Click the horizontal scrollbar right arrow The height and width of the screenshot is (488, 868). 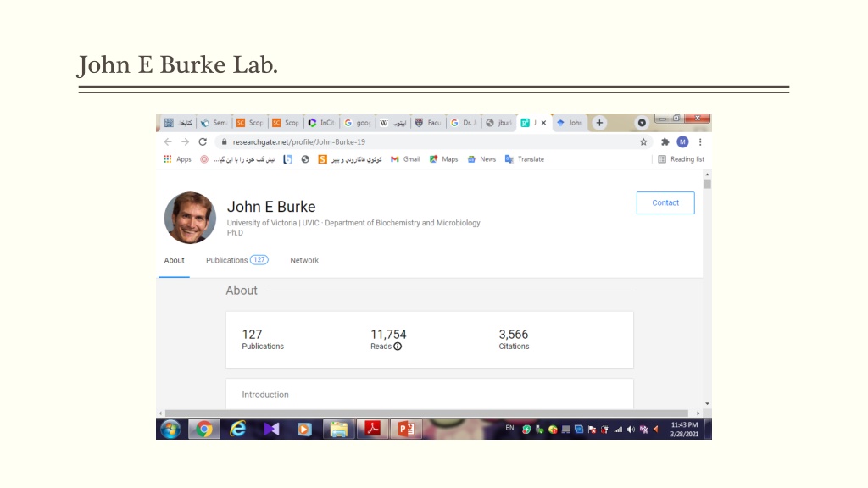[698, 413]
